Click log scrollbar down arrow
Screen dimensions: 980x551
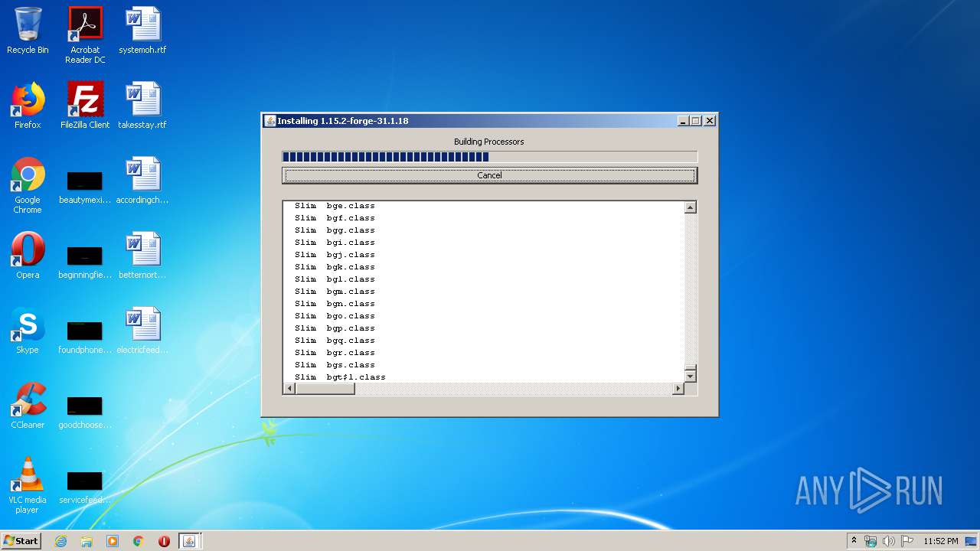(690, 376)
